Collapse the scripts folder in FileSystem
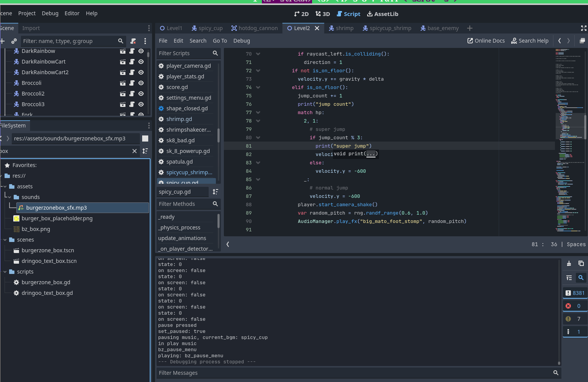Screen dimensions: 588x382 pos(5,272)
